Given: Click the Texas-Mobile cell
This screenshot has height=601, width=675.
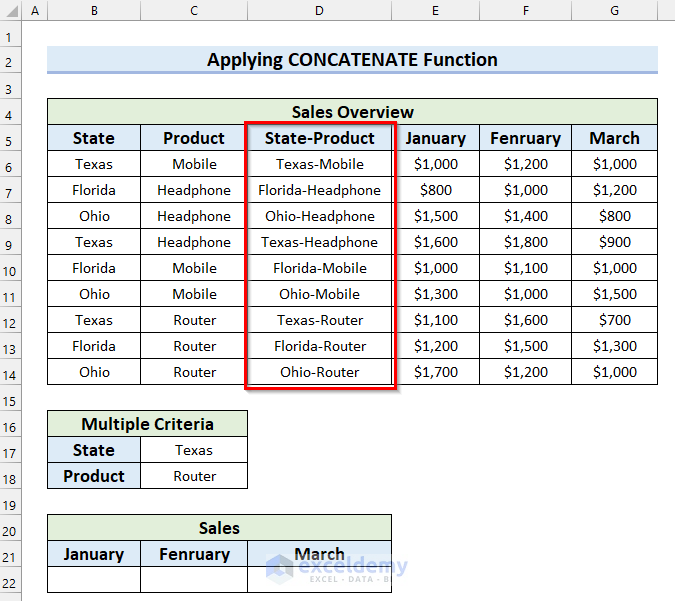Looking at the screenshot, I should pos(319,164).
